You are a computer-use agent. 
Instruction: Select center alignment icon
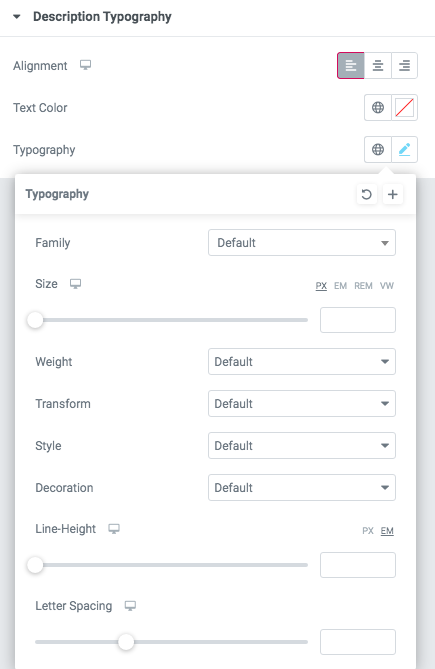pyautogui.click(x=377, y=66)
